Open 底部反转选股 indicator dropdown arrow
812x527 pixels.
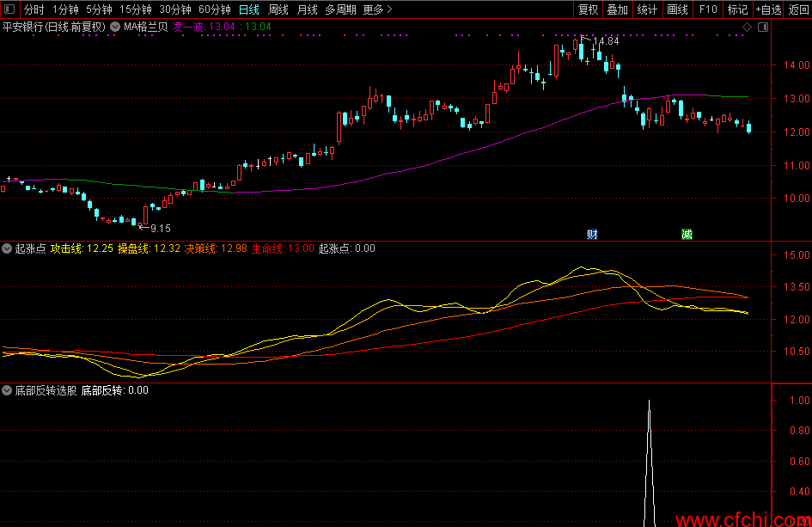coord(7,390)
